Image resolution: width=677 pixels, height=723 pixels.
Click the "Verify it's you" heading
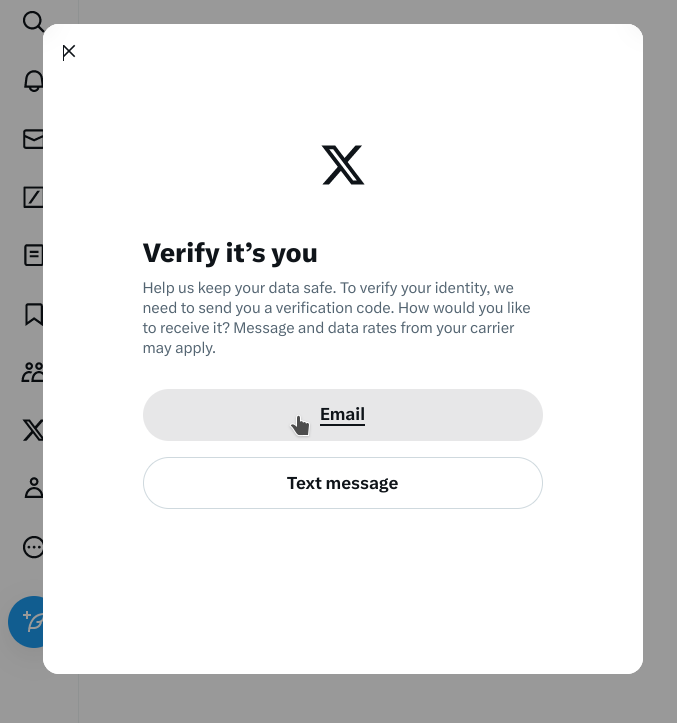230,252
